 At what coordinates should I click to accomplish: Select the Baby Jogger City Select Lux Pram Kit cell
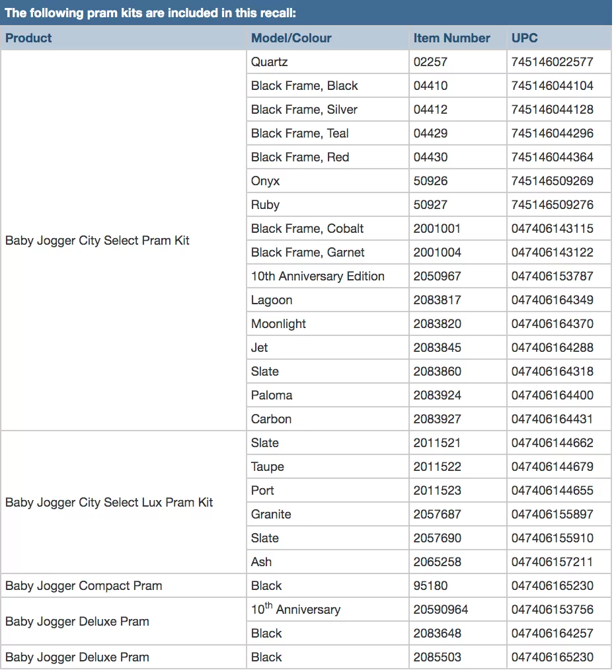124,502
